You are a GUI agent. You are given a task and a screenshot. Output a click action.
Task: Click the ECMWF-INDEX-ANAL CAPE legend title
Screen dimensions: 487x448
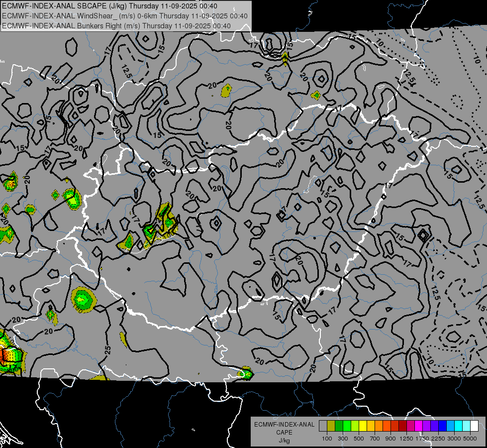pos(285,429)
